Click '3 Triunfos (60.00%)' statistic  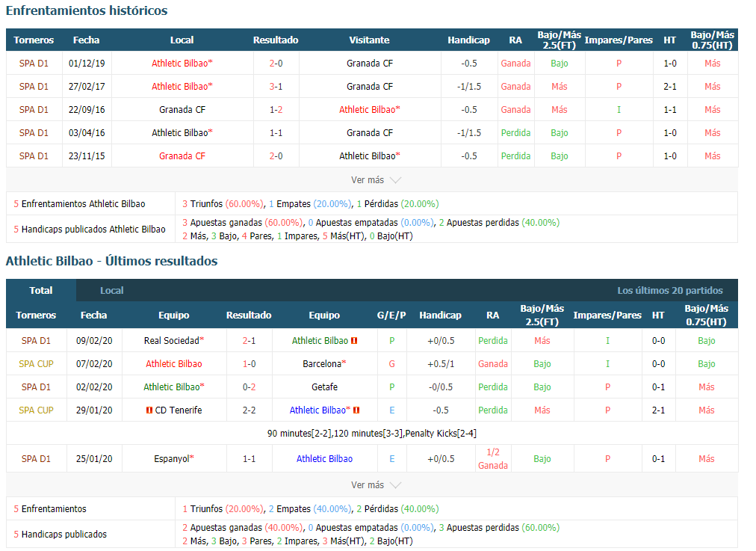click(x=223, y=203)
